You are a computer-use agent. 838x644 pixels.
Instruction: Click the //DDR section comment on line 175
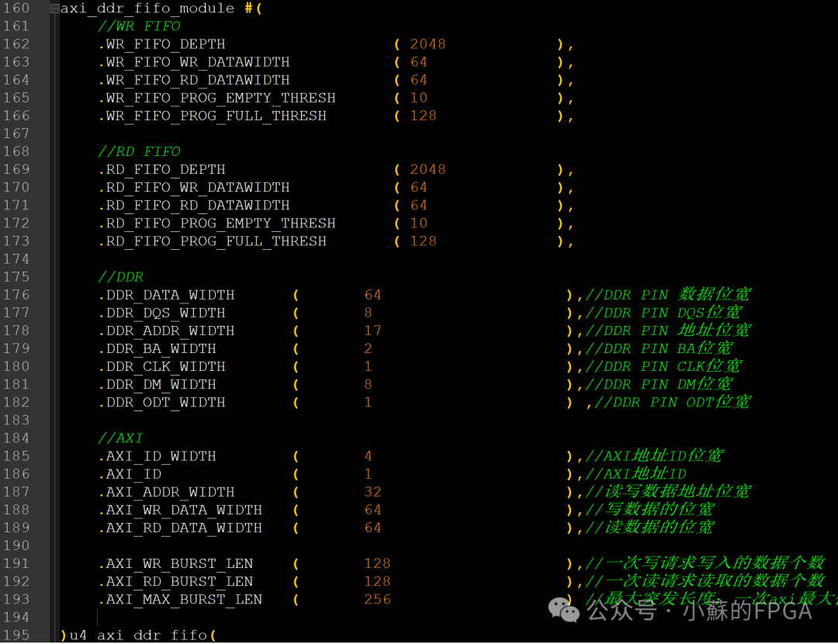[x=121, y=276]
